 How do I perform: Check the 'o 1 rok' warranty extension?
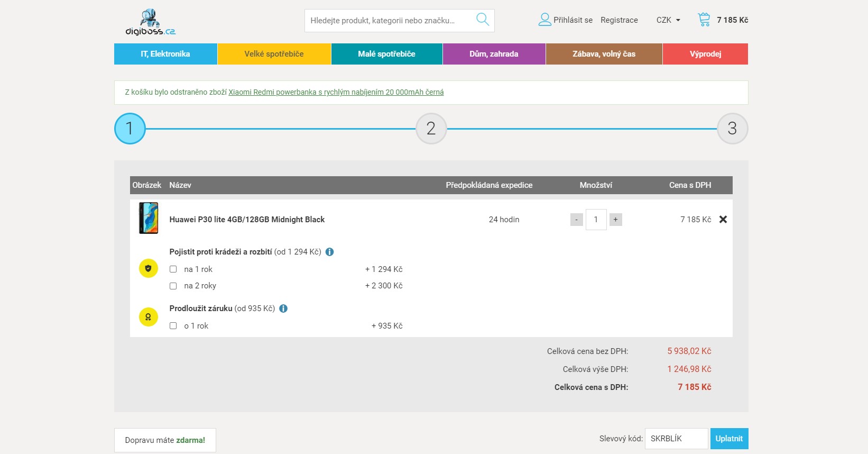tap(173, 325)
